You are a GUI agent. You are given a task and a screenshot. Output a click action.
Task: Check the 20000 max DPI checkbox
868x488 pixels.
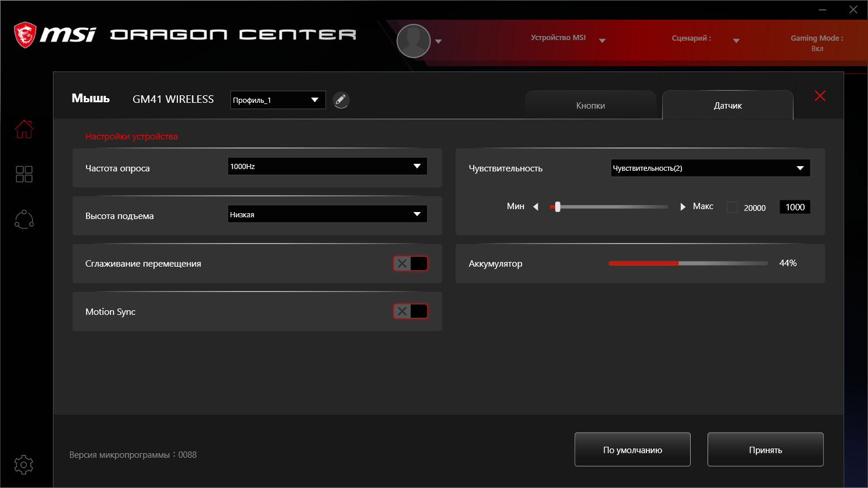click(x=733, y=207)
